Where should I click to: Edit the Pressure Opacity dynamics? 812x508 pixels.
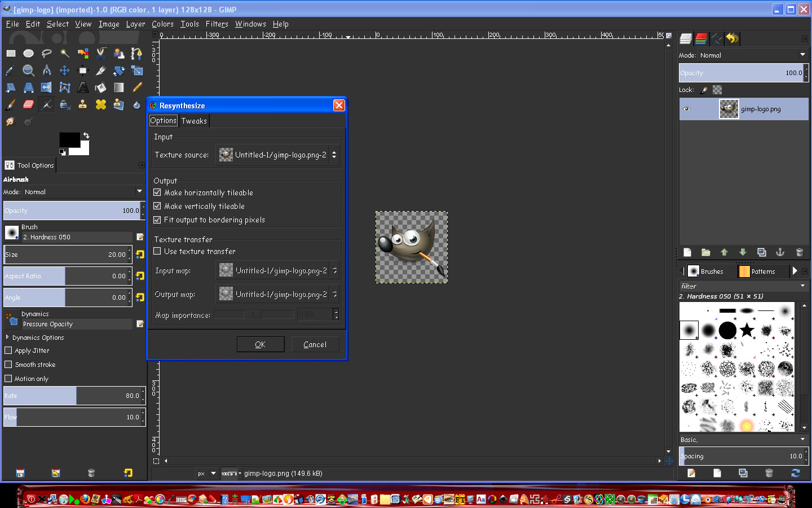click(140, 324)
